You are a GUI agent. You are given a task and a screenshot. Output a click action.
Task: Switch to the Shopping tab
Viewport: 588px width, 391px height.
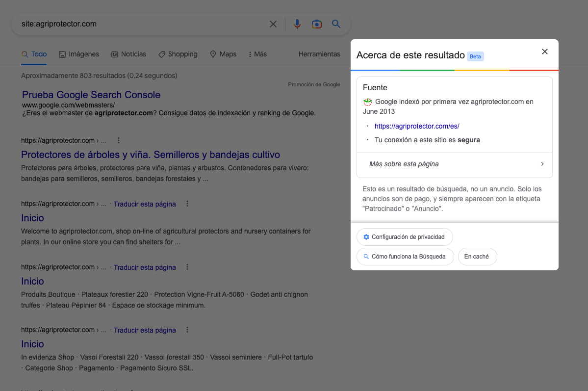click(x=178, y=54)
